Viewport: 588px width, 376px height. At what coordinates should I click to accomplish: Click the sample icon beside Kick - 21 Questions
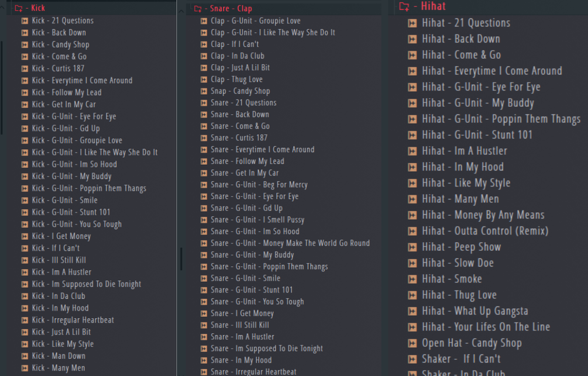coord(25,20)
